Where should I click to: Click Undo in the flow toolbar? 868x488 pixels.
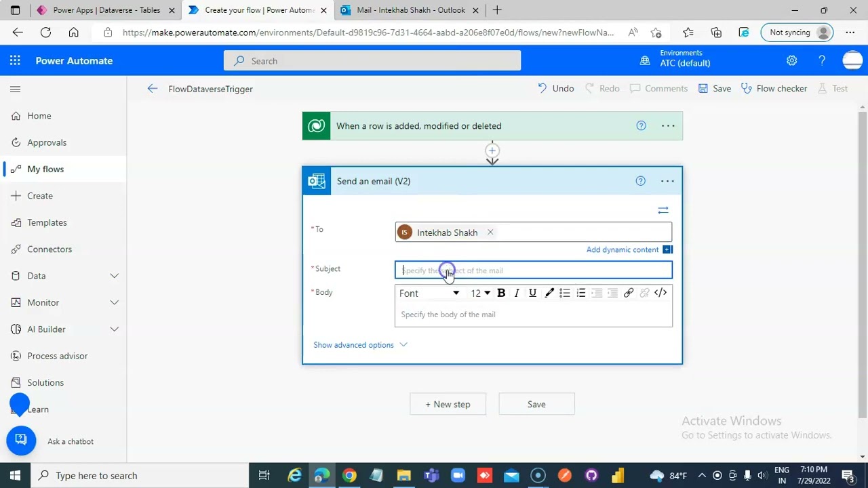point(556,89)
